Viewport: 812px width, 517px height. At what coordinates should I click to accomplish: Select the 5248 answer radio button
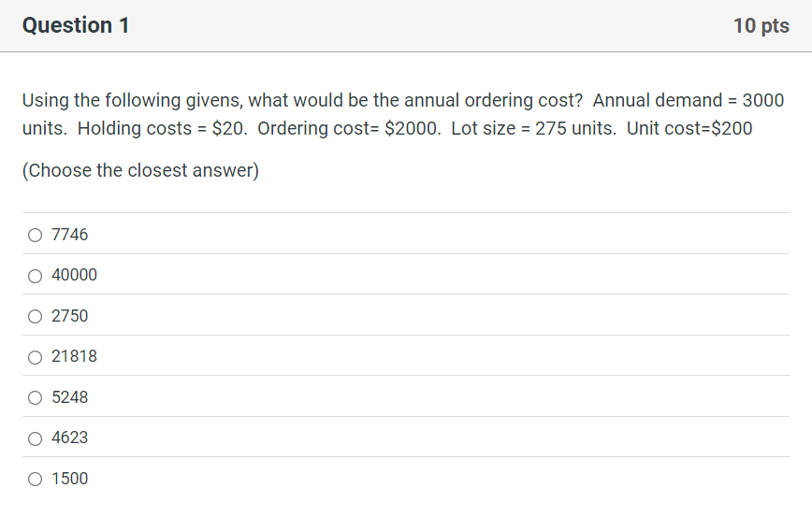(x=35, y=397)
